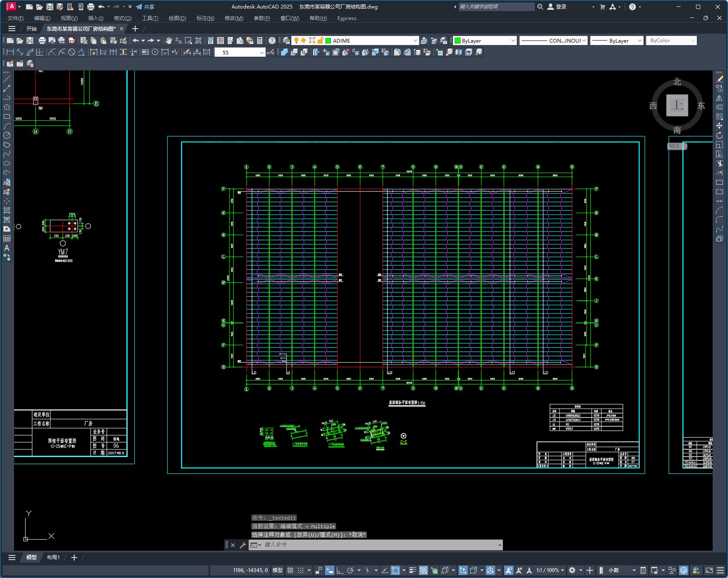
Task: Toggle object snap in status bar
Action: coord(395,570)
